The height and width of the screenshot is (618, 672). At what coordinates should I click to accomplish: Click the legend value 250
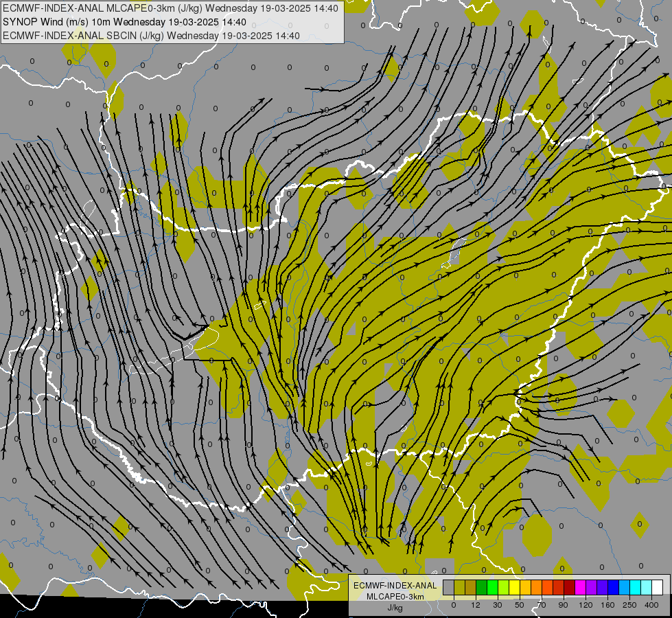point(629,605)
